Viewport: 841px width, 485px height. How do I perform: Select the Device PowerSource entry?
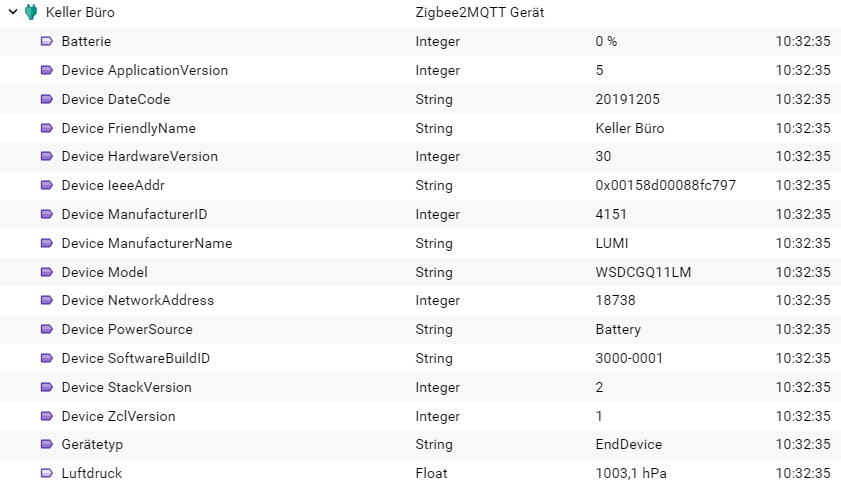pos(420,329)
